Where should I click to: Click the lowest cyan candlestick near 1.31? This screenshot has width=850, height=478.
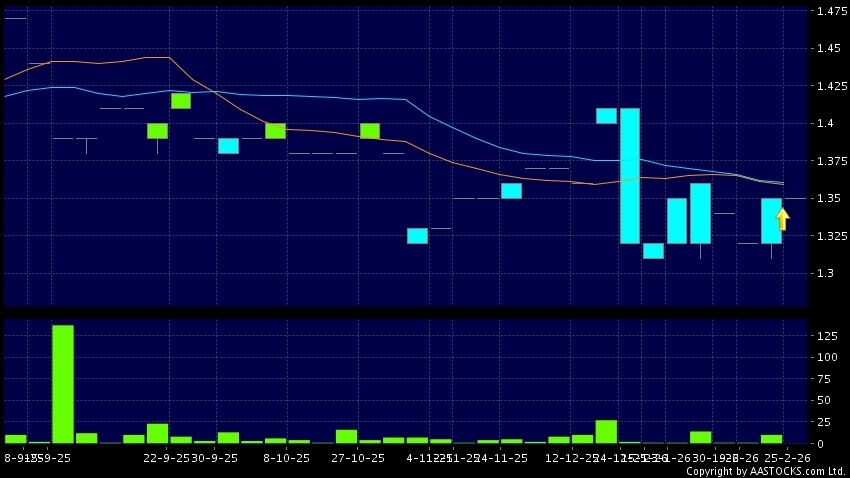[653, 251]
